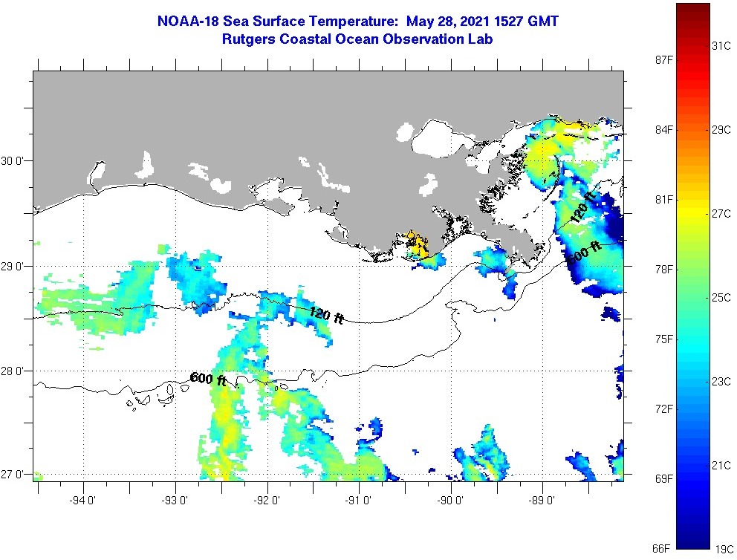Click the 27C label on color scale
Screen dimensions: 737x560
pos(721,214)
